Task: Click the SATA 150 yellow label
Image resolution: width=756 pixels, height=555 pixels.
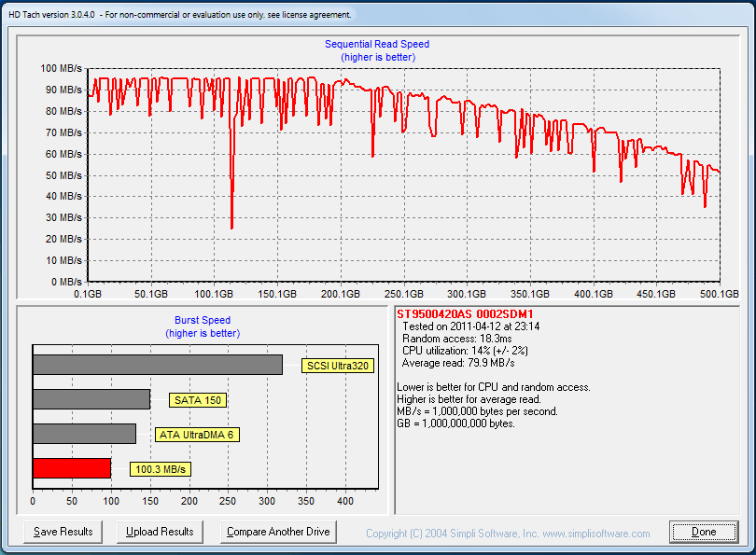Action: point(198,400)
